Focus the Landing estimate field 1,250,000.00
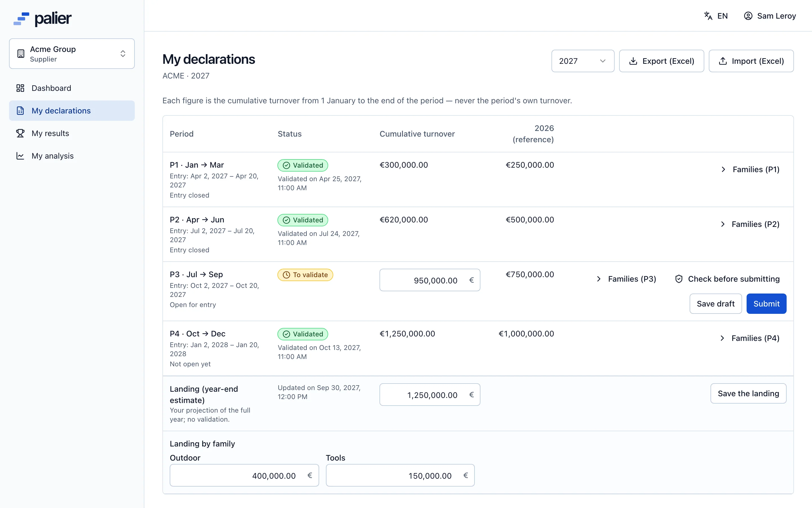 click(x=430, y=395)
